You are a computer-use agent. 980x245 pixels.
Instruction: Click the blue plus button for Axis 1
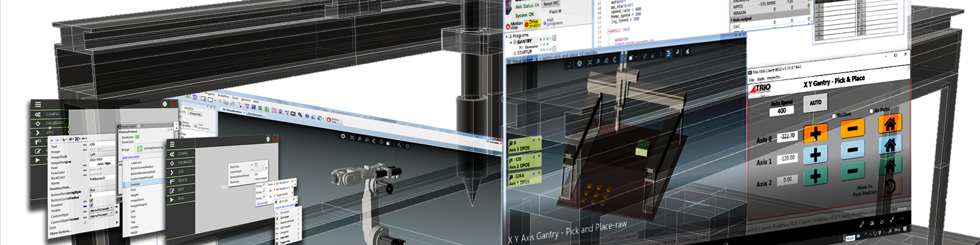pyautogui.click(x=815, y=154)
